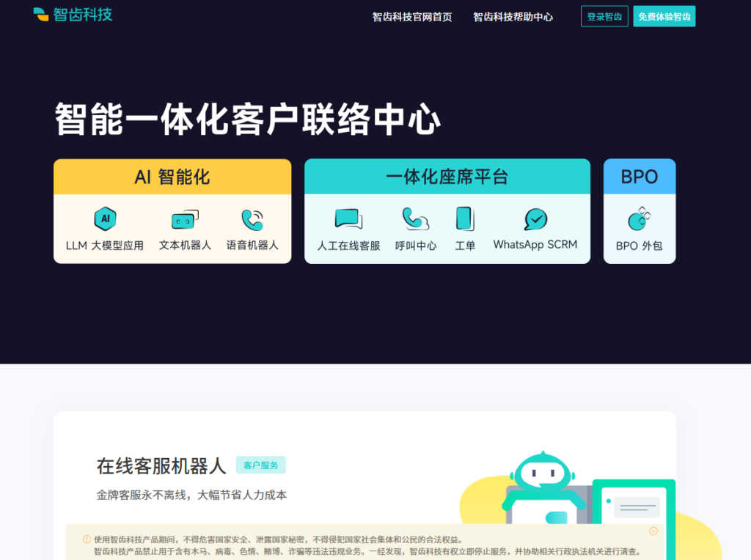This screenshot has width=751, height=560.
Task: Select the 呼叫中心 telephone icon
Action: click(416, 218)
